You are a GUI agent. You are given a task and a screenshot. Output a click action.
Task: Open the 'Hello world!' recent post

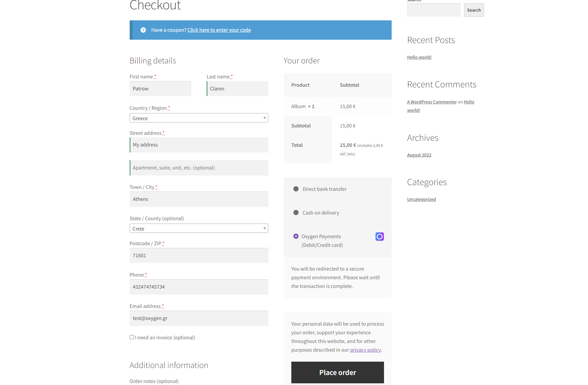click(419, 57)
